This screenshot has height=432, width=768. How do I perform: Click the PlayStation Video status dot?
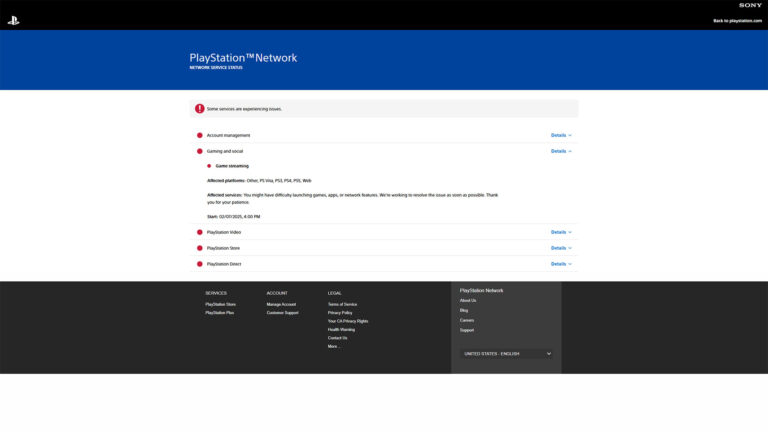pyautogui.click(x=200, y=232)
